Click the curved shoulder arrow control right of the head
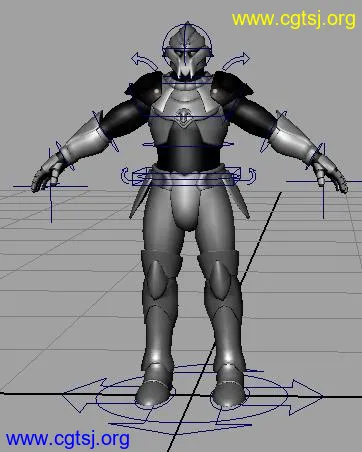This screenshot has height=452, width=362. [237, 60]
